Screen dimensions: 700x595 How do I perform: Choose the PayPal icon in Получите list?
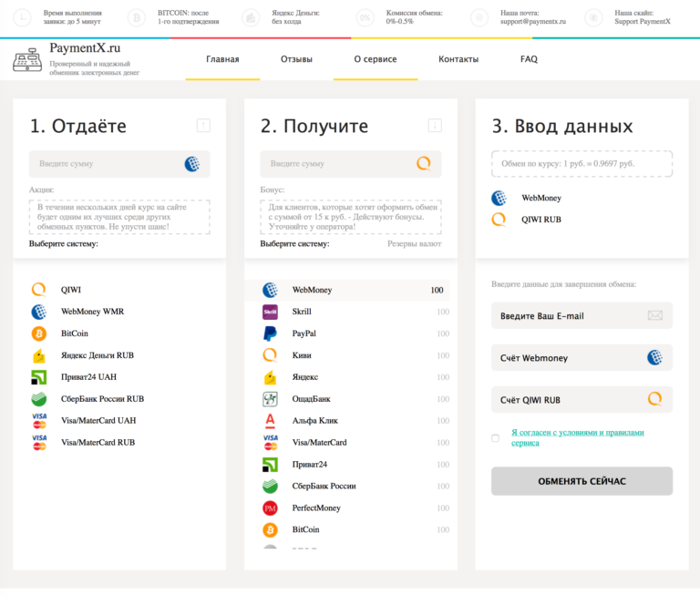click(x=270, y=333)
